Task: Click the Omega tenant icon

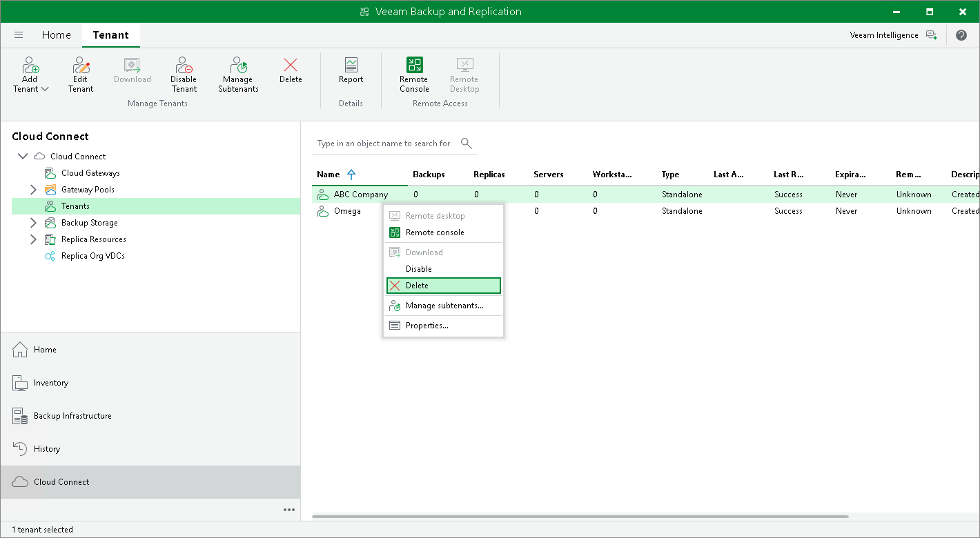Action: coord(323,211)
